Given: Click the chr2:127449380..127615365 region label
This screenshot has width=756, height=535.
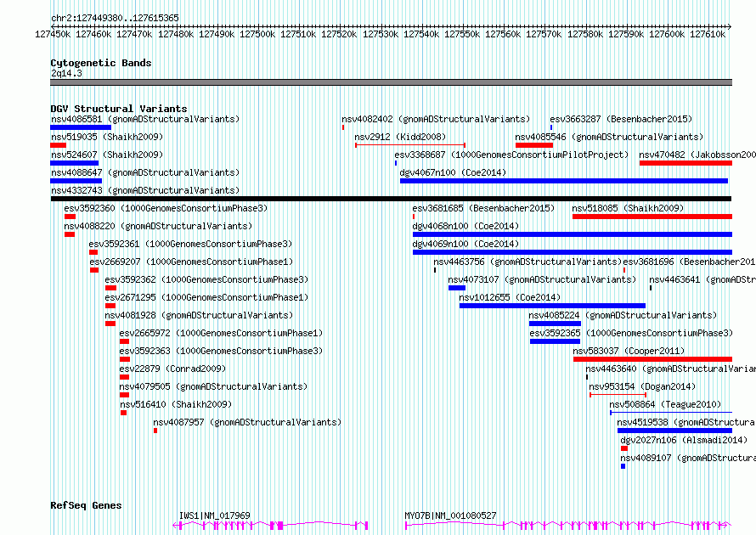Looking at the screenshot, I should [115, 18].
